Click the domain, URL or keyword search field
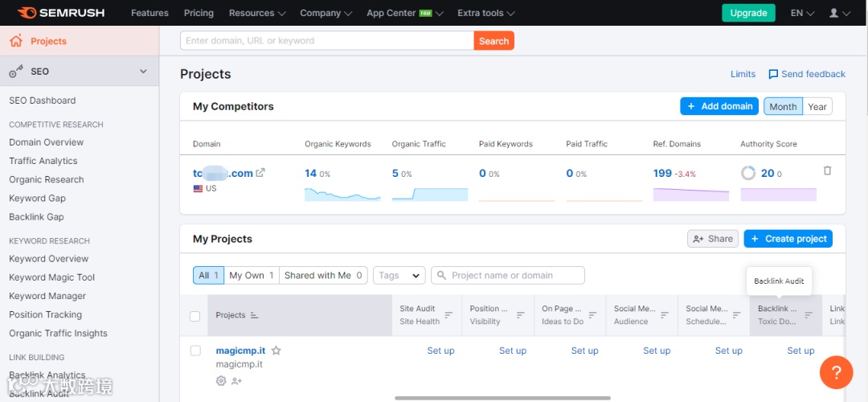868x402 pixels. [327, 41]
